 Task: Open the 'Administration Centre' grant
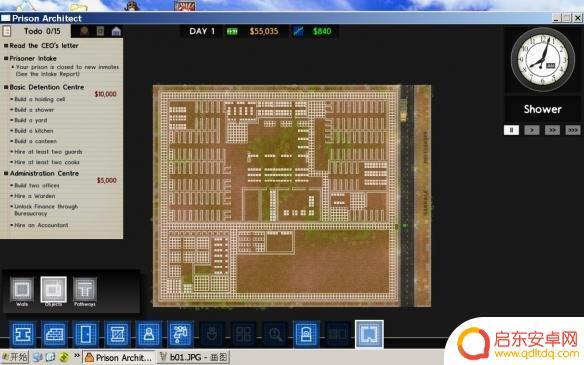point(44,174)
